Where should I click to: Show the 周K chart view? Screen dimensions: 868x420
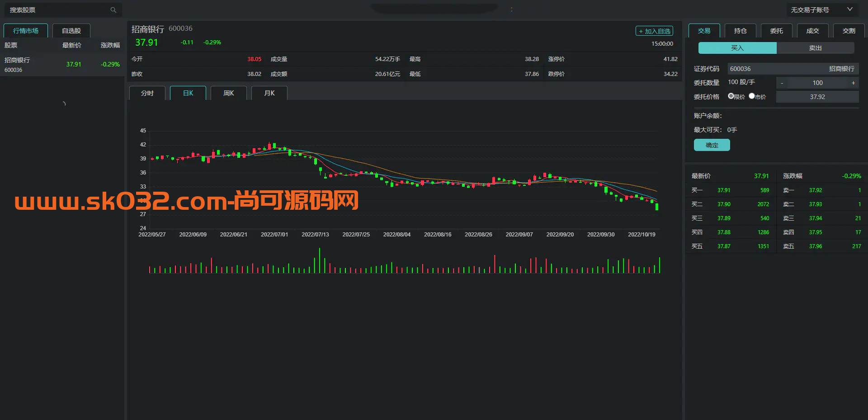[229, 93]
